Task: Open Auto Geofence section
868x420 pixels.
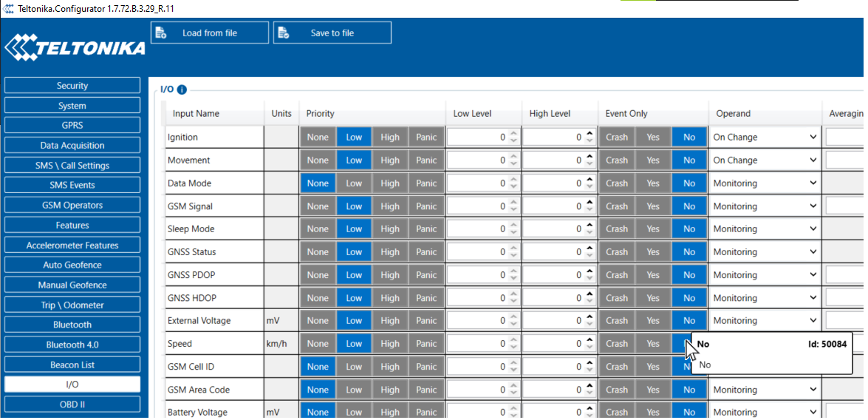Action: (72, 265)
